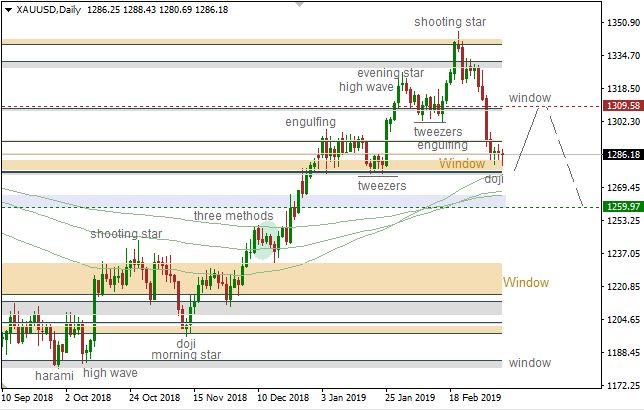Click the "three methods" annotation label
This screenshot has width=644, height=410.
233,216
